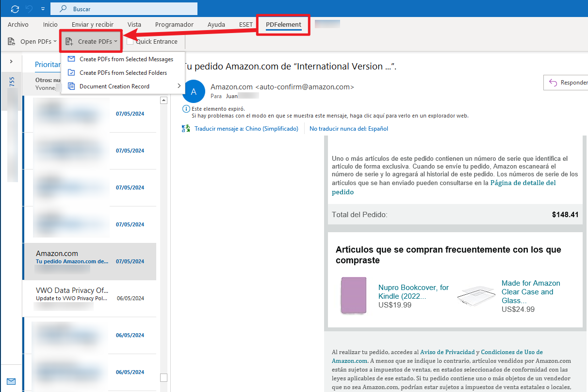Click the message list scrollbar thumb at bottom
588x392 pixels.
[x=164, y=377]
